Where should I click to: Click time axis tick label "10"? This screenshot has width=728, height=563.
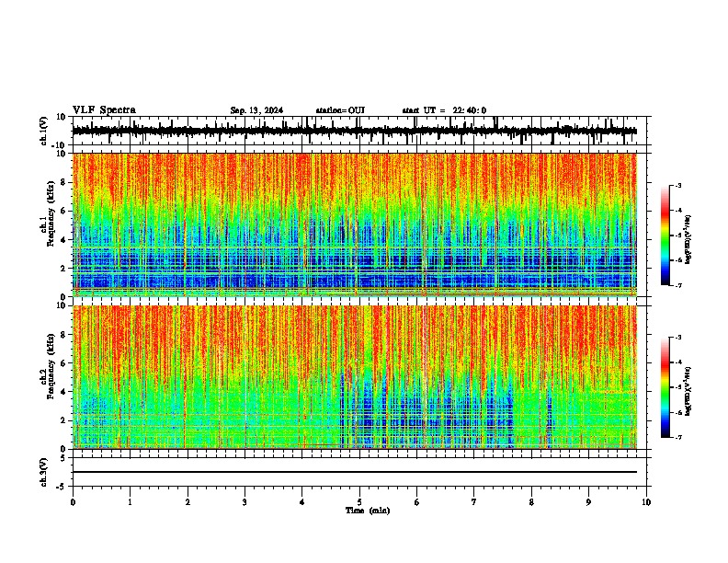[x=646, y=502]
